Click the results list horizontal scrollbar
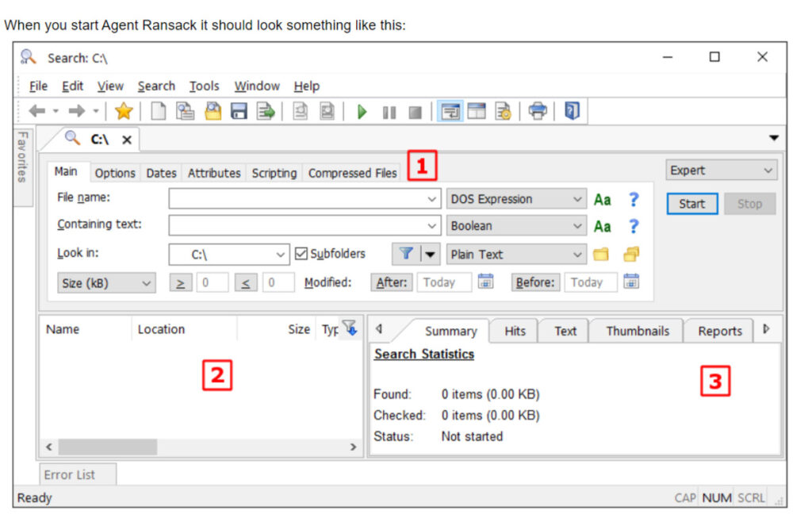Image resolution: width=812 pixels, height=518 pixels. [201, 447]
